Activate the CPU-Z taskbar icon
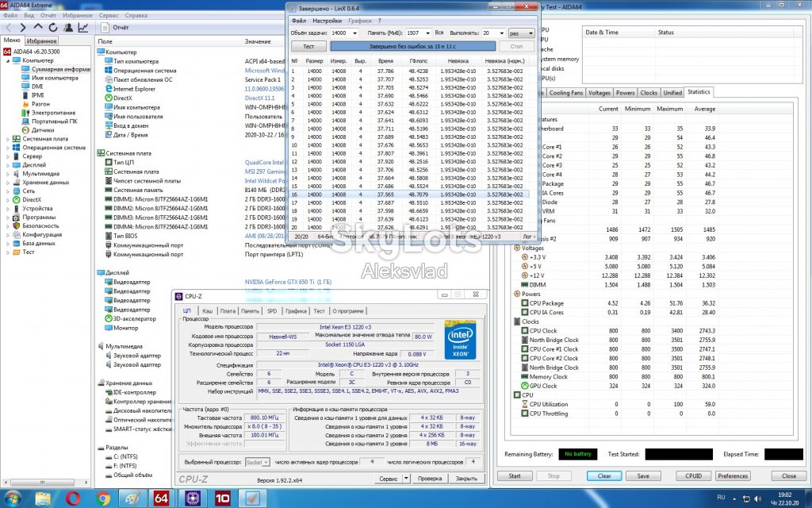This screenshot has height=508, width=812. pos(192,498)
